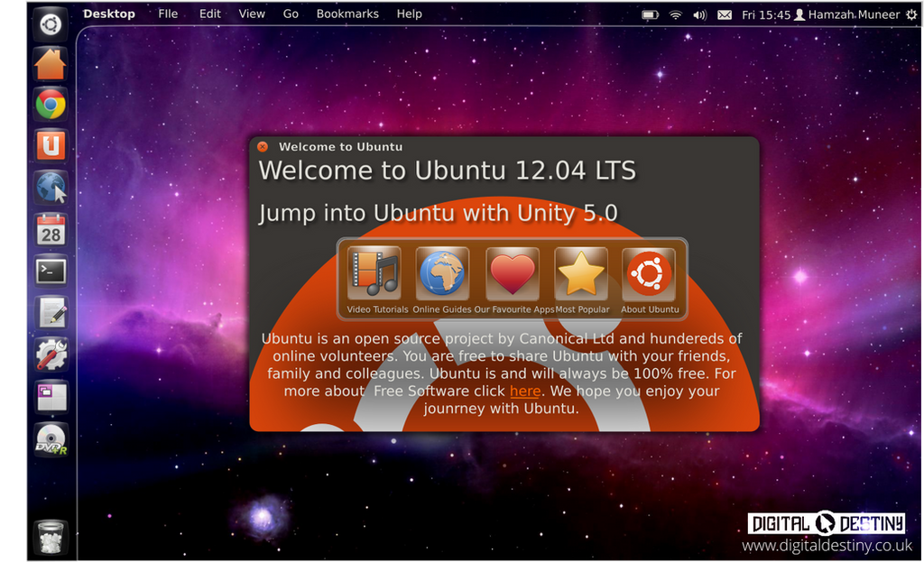Launch the globe with cursor web browser icon

click(x=51, y=188)
